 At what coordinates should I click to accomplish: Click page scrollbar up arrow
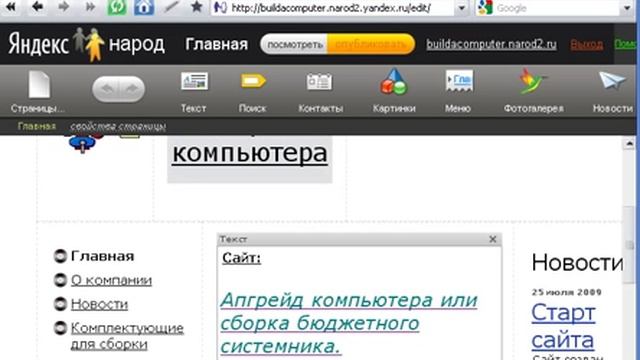point(629,143)
